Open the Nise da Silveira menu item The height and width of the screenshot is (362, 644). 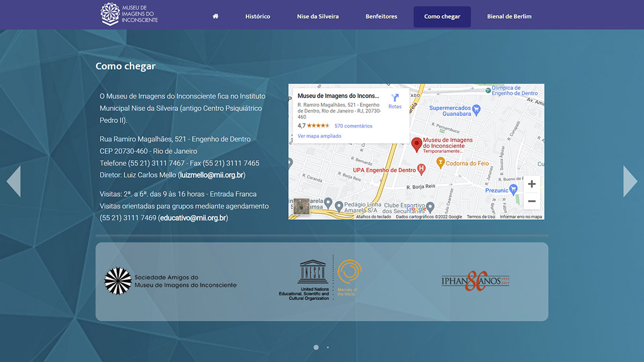318,17
